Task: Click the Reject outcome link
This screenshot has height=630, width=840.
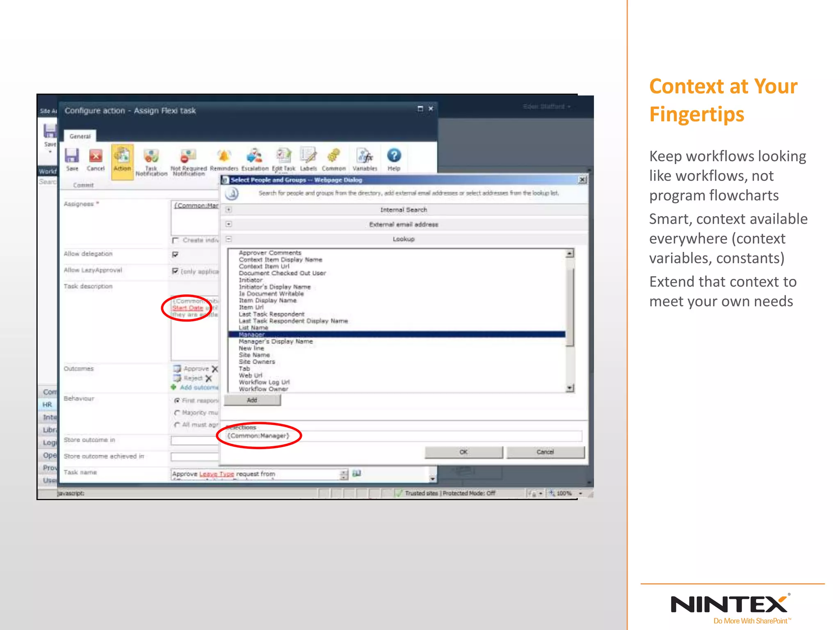Action: click(193, 378)
